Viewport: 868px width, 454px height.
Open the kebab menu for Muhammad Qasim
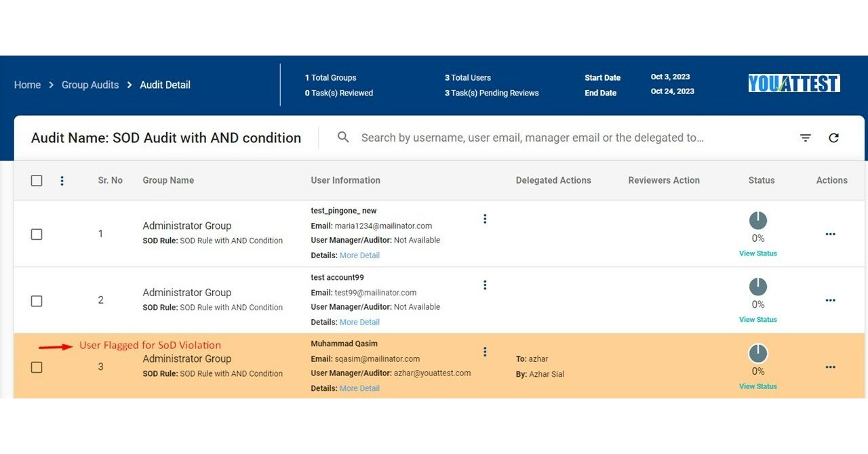[x=485, y=352]
